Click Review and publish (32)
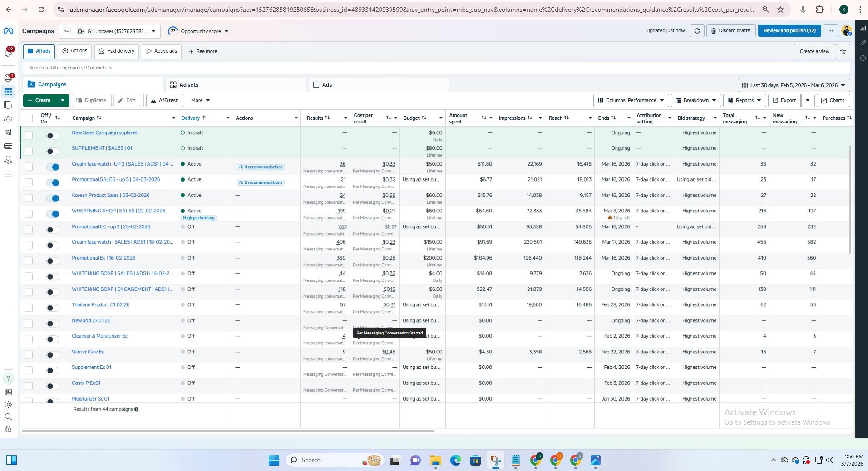The height and width of the screenshot is (471, 868). coord(789,31)
